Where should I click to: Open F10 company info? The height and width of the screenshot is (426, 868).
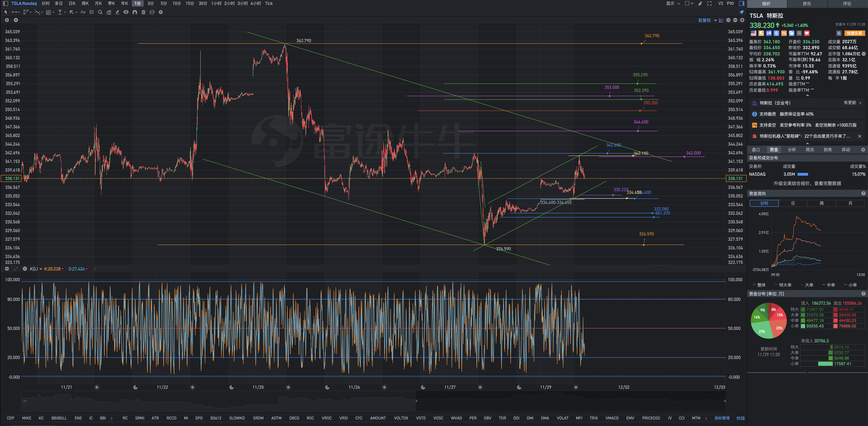(730, 3)
